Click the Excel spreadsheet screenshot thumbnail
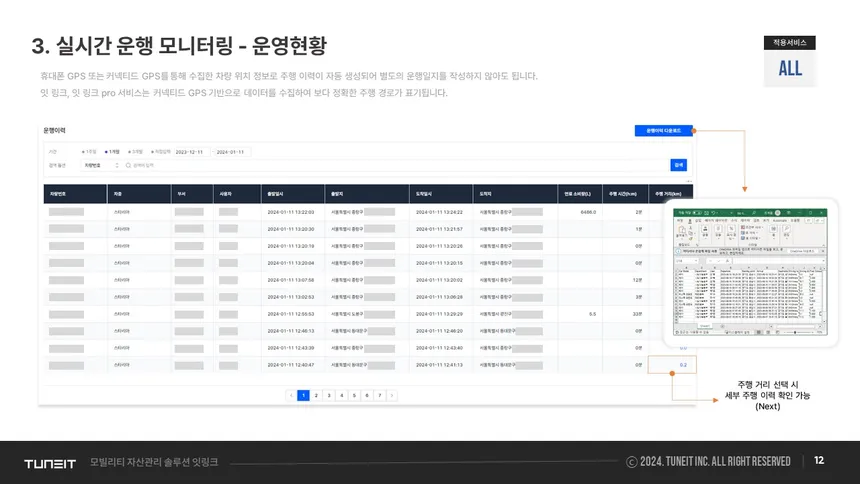The image size is (860, 484). coord(750,272)
